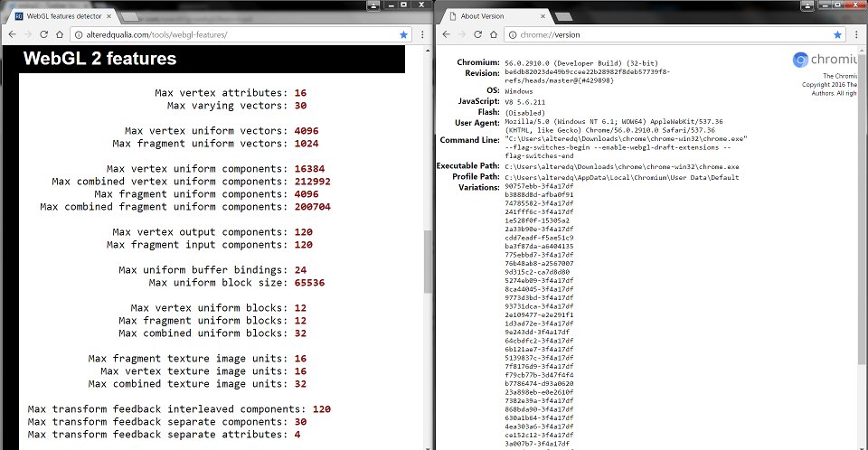Select Max uniform block size value 65536
Screen dimensions: 868x450
pyautogui.click(x=309, y=283)
